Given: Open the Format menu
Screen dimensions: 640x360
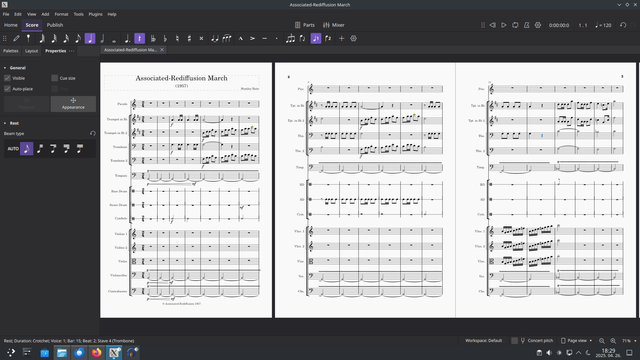Looking at the screenshot, I should coord(61,14).
